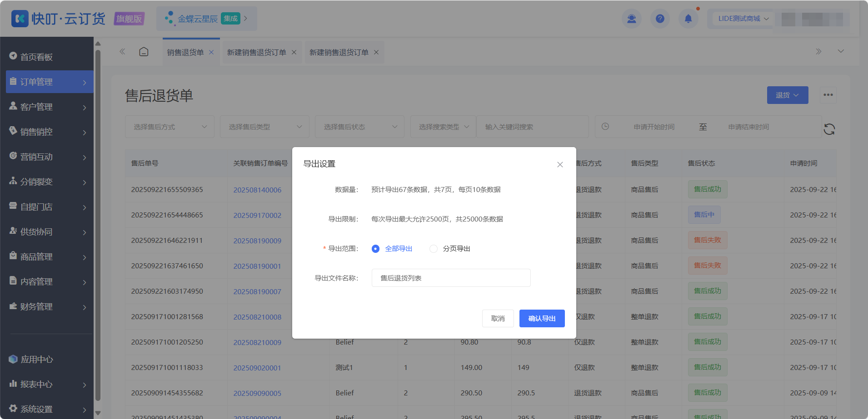868x419 pixels.
Task: Open linked order 202509090005
Action: click(257, 393)
